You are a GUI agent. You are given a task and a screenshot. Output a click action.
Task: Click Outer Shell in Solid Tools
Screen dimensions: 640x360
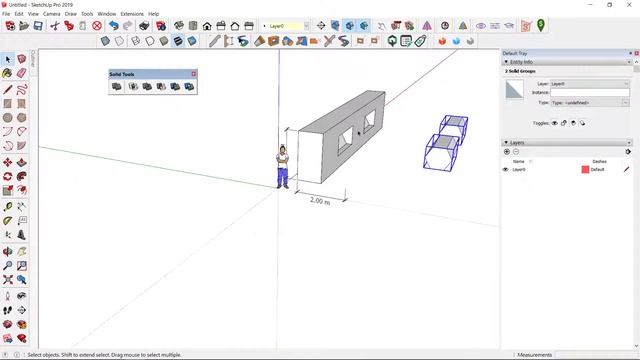point(117,87)
